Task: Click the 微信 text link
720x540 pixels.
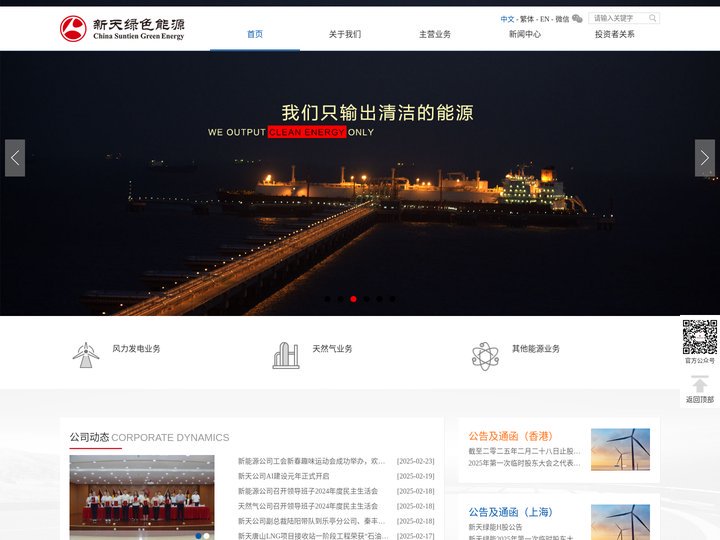Action: point(562,19)
